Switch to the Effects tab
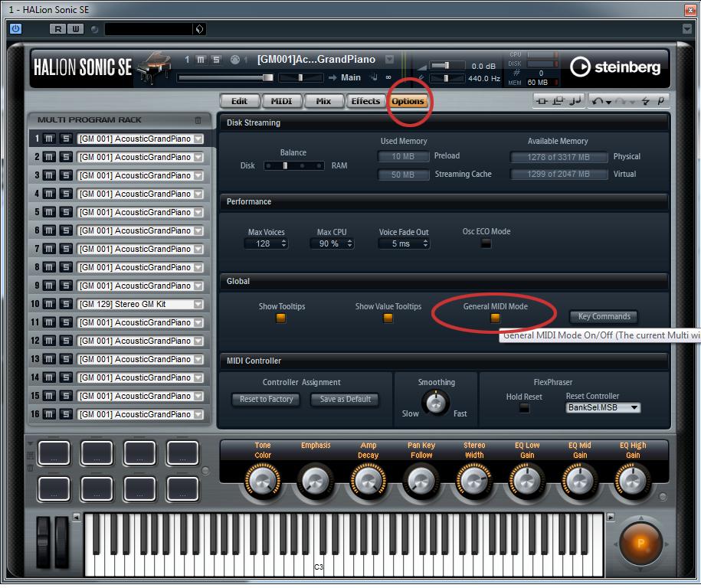This screenshot has width=701, height=588. pos(365,101)
